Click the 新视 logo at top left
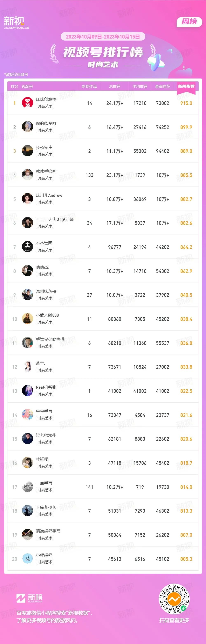Viewport: 206px width, 644px height. point(16,23)
